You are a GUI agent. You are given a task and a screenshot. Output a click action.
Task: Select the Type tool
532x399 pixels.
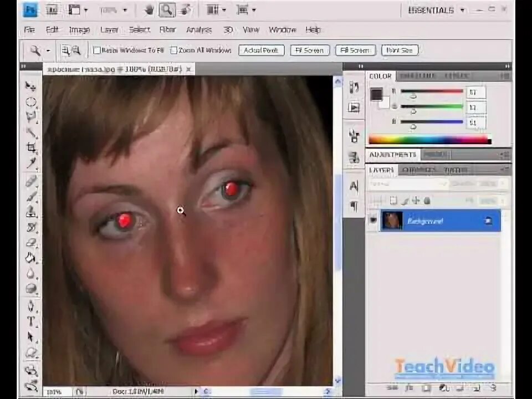pos(31,321)
